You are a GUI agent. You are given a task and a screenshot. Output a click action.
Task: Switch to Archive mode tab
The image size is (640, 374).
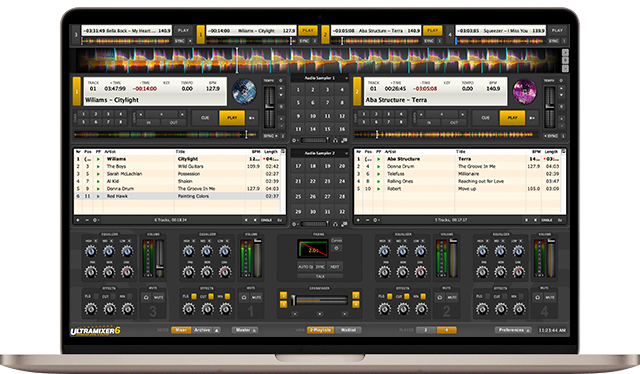(202, 330)
